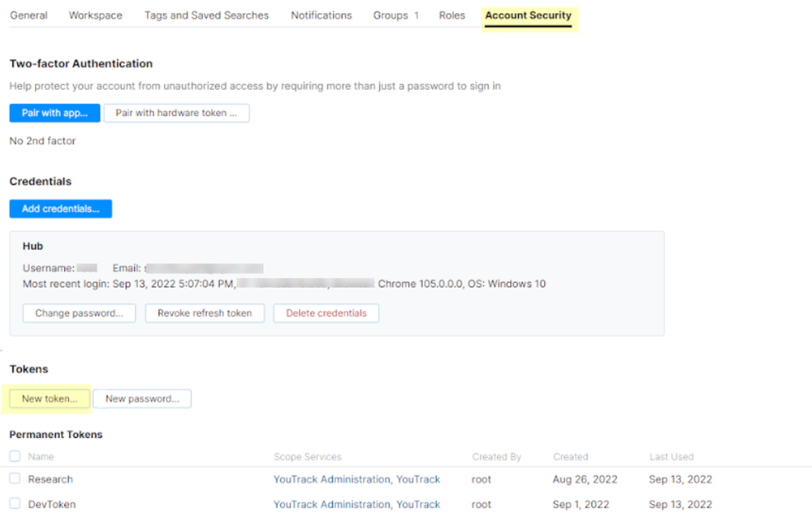
Task: Click Change password button
Action: point(80,313)
